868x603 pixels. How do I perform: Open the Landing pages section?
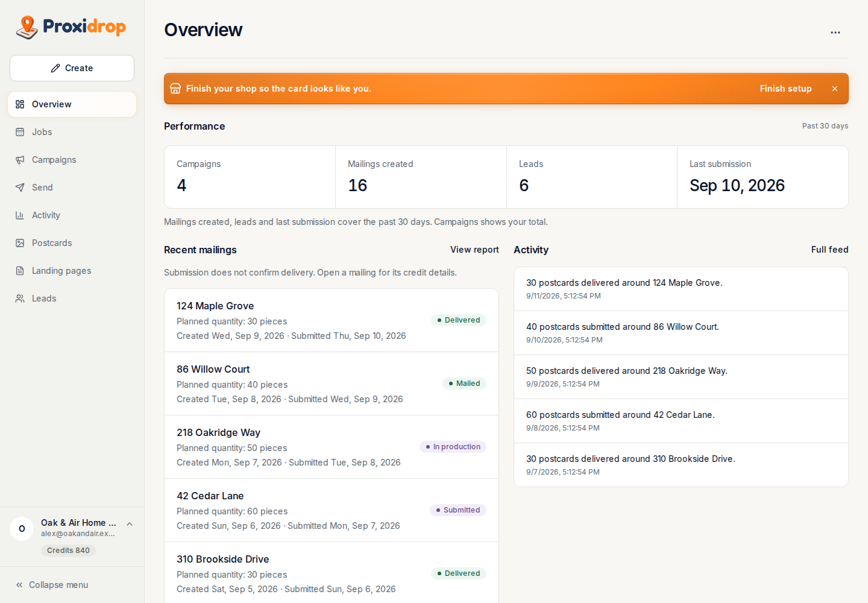coord(72,271)
